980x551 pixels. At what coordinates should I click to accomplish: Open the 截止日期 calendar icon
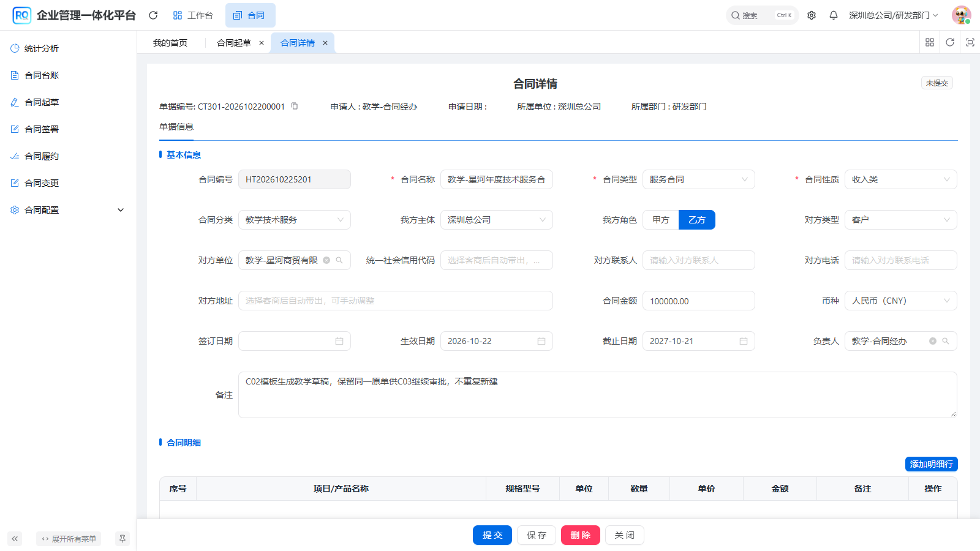744,341
